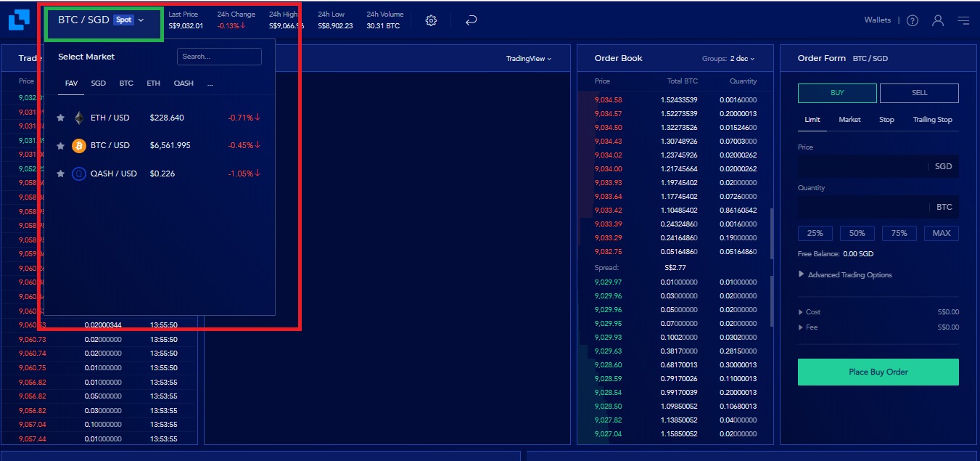This screenshot has width=980, height=461.
Task: Expand Advanced Trading Options
Action: click(845, 274)
